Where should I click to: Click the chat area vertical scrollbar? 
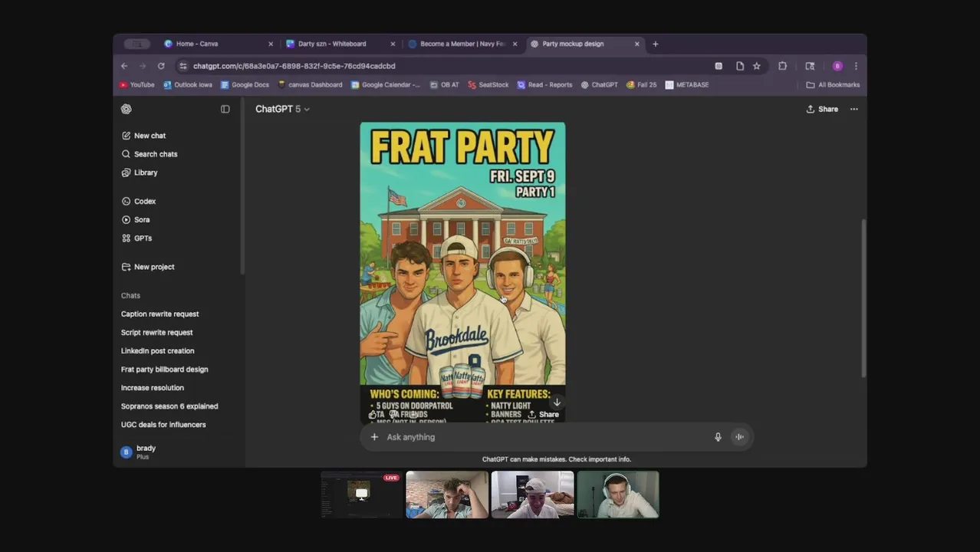tap(863, 298)
